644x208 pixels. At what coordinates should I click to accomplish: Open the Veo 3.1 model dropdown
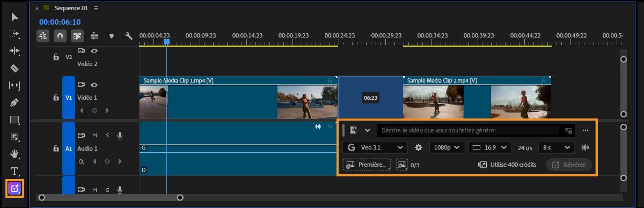(375, 147)
